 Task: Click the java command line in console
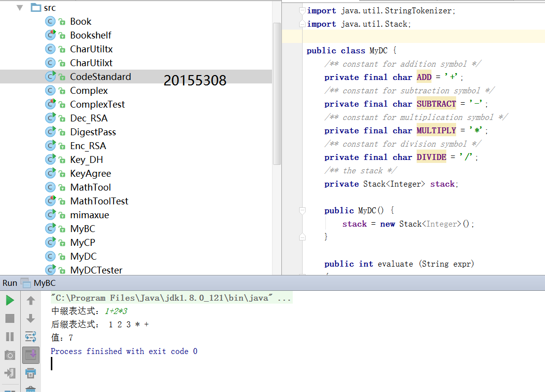[x=171, y=298]
